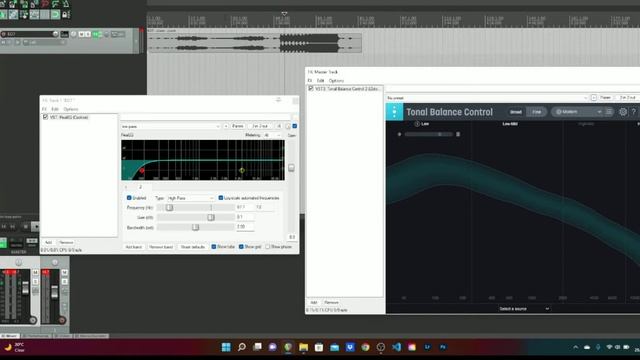640x360 pixels.
Task: Toggle the Show grid checkbox
Action: 241,247
